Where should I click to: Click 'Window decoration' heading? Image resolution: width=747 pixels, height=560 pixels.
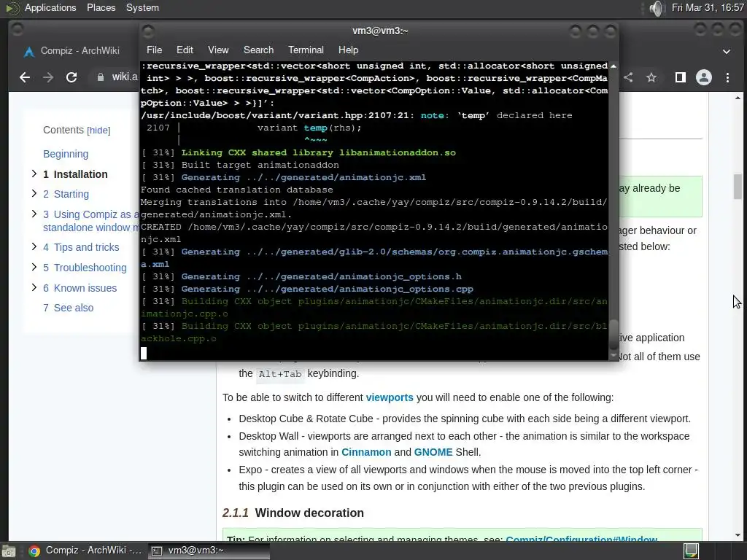coord(309,513)
